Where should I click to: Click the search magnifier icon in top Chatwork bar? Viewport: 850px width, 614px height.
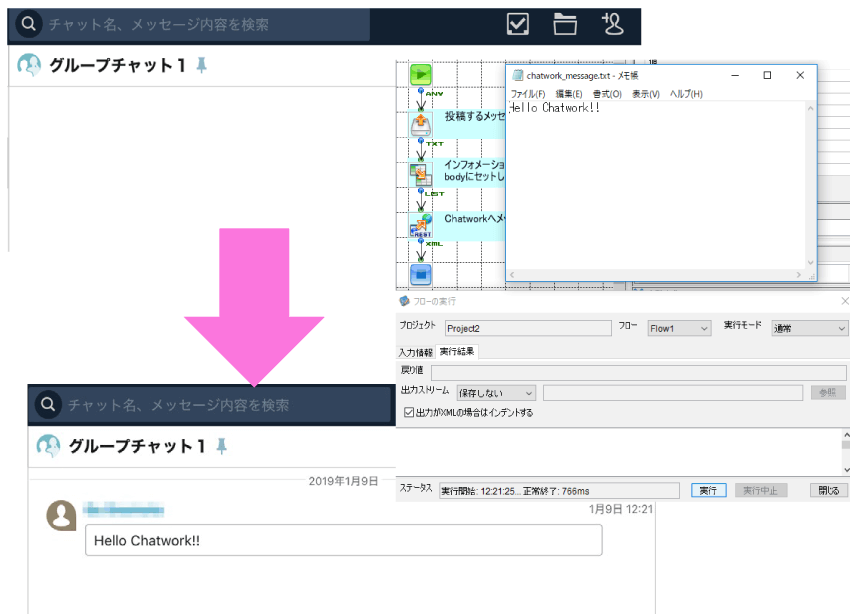pyautogui.click(x=29, y=24)
